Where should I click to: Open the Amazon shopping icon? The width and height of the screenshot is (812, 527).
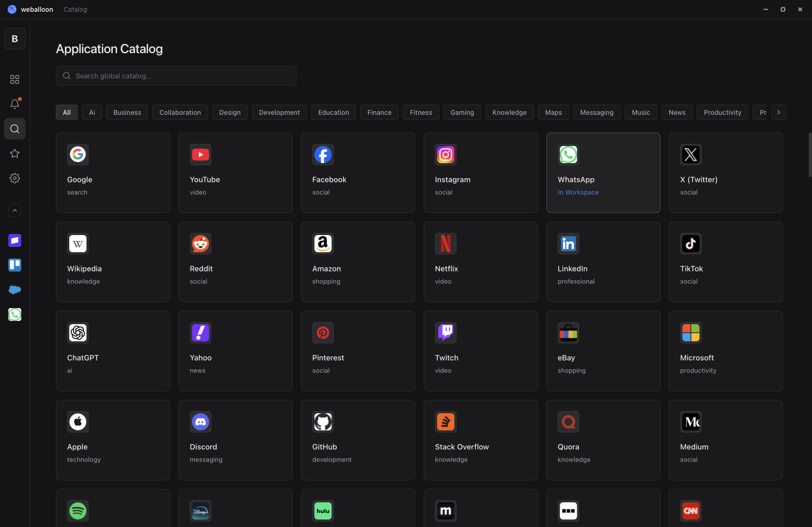(x=323, y=244)
